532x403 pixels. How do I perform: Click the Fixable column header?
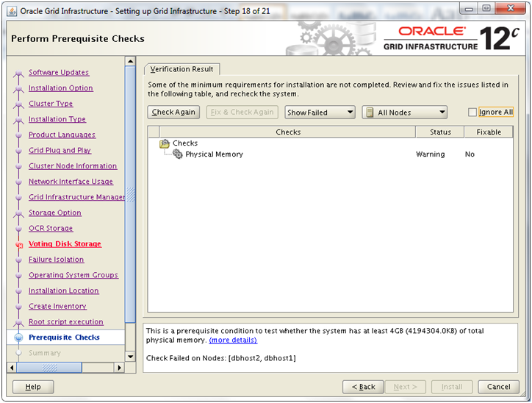489,132
